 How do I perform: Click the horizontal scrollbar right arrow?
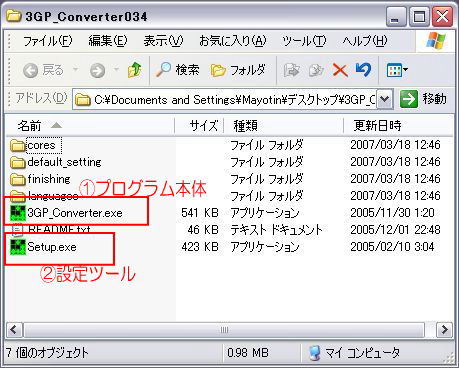pos(444,330)
